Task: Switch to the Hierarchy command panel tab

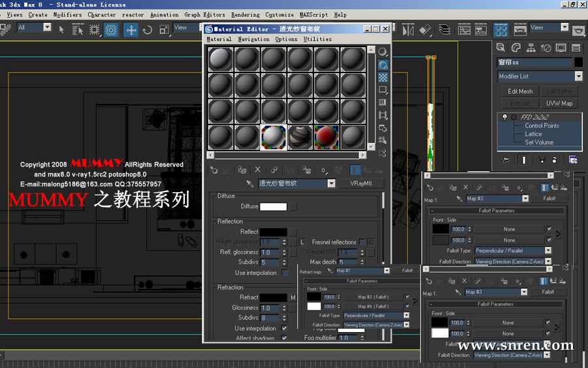Action: pyautogui.click(x=531, y=48)
